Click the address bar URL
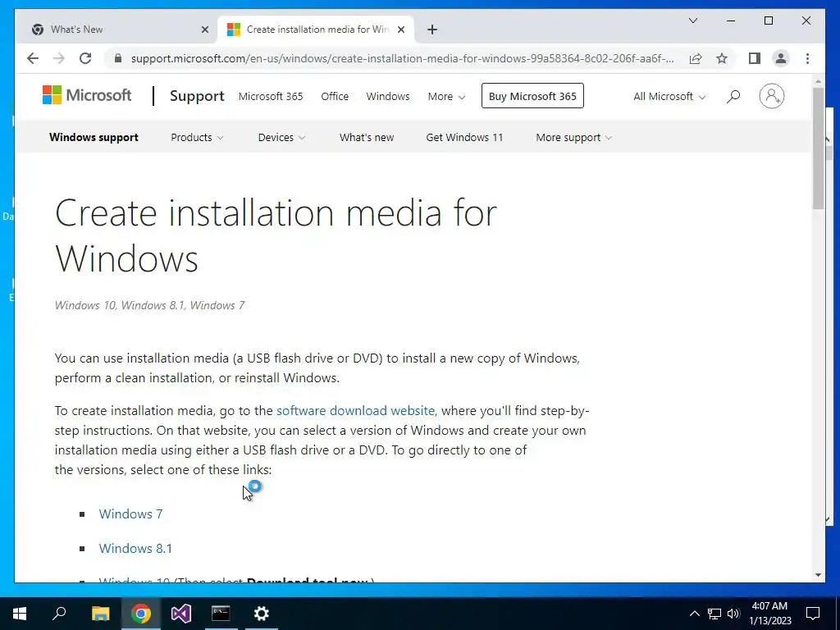The image size is (840, 630). point(402,58)
